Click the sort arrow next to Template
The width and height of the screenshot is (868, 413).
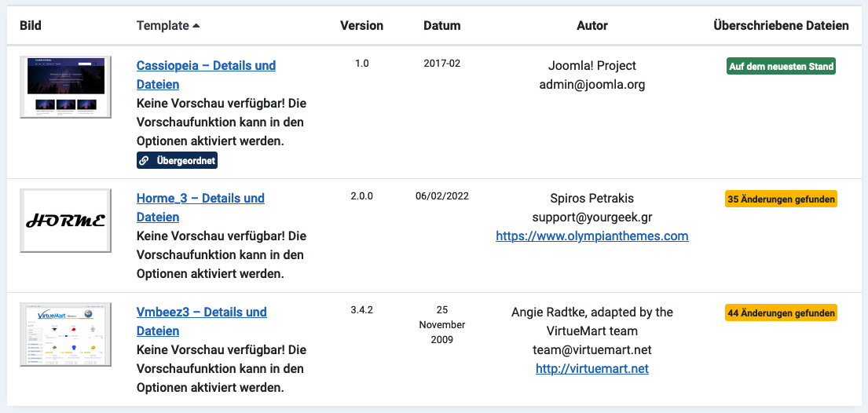196,26
